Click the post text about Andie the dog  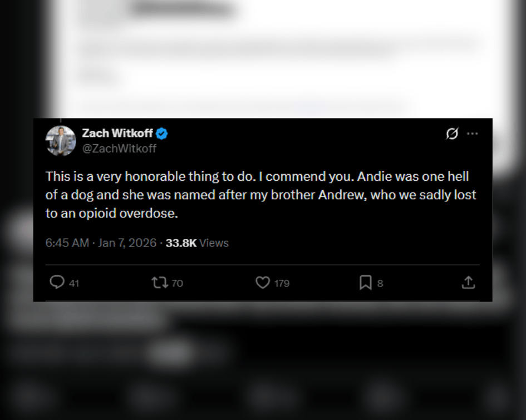click(x=260, y=195)
